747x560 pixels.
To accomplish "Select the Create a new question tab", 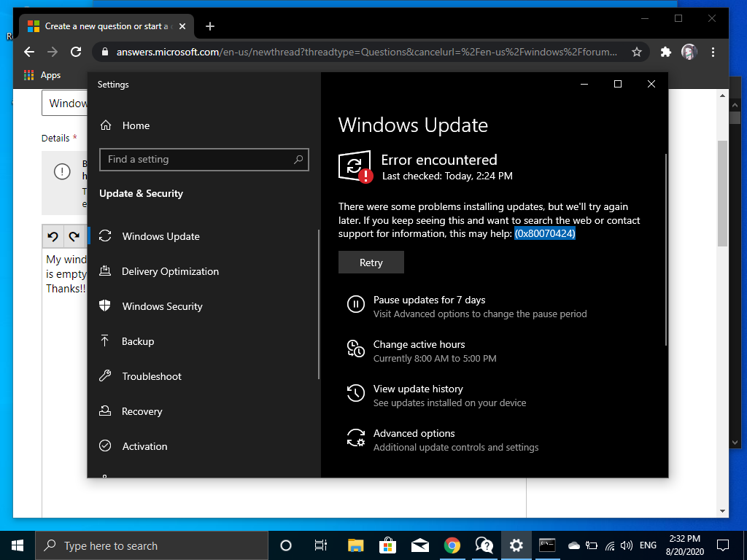I will 107,26.
